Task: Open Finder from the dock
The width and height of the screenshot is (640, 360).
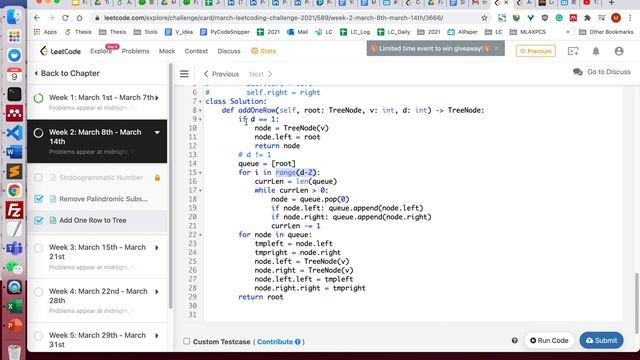Action: coord(14,17)
